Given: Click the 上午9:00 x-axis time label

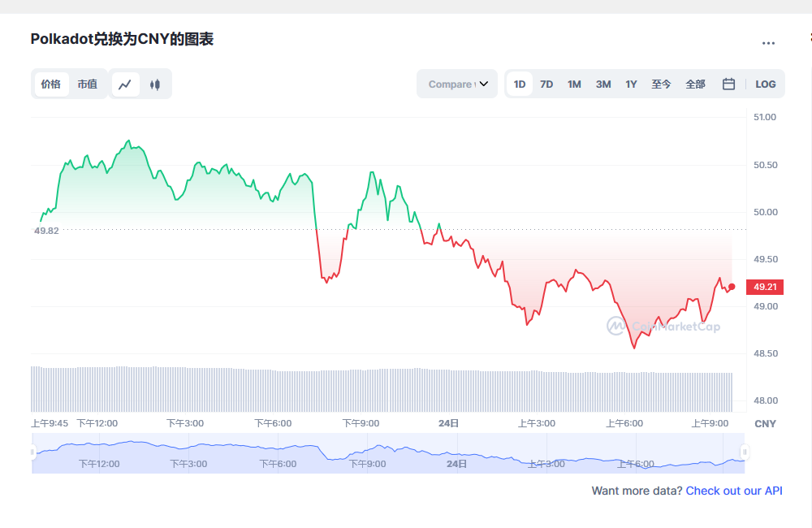Looking at the screenshot, I should coord(710,423).
